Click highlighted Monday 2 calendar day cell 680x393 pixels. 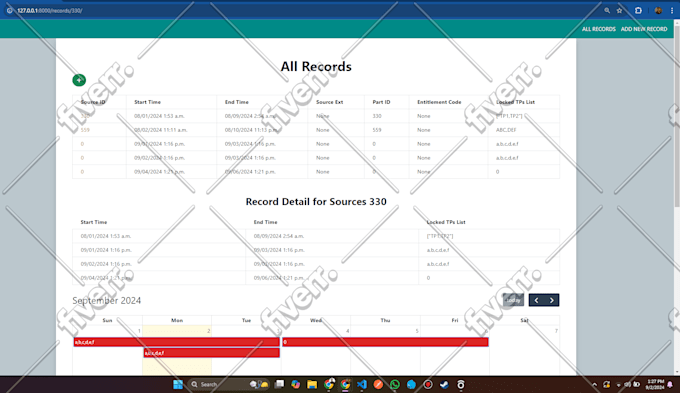tap(177, 350)
